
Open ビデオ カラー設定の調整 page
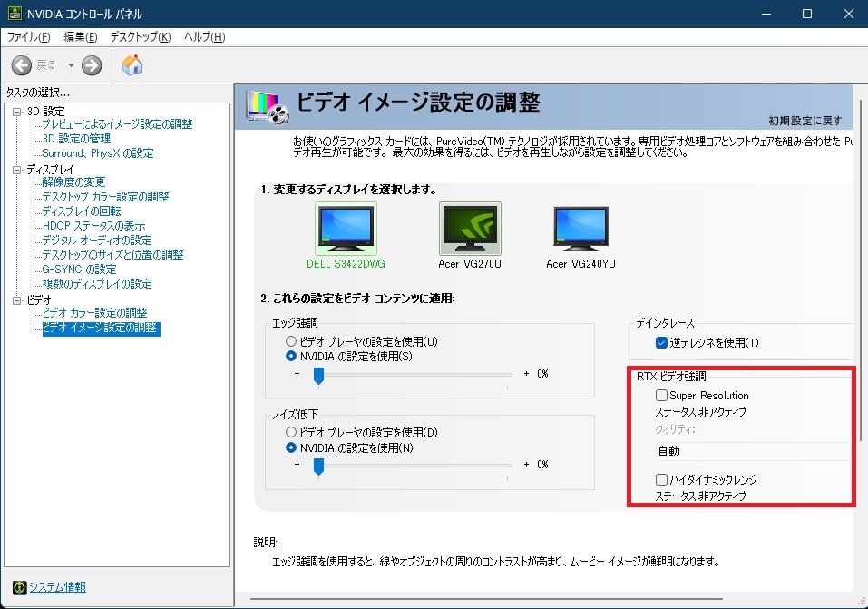pos(94,313)
